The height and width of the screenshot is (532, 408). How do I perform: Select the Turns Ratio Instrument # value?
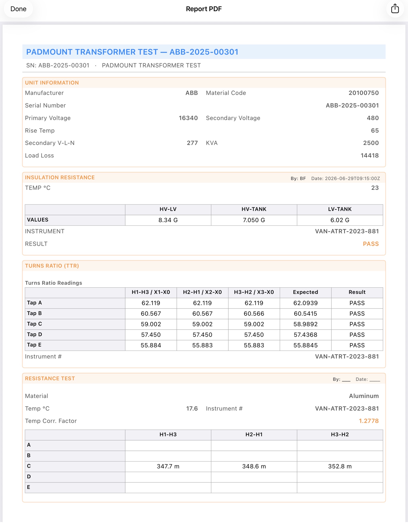347,357
